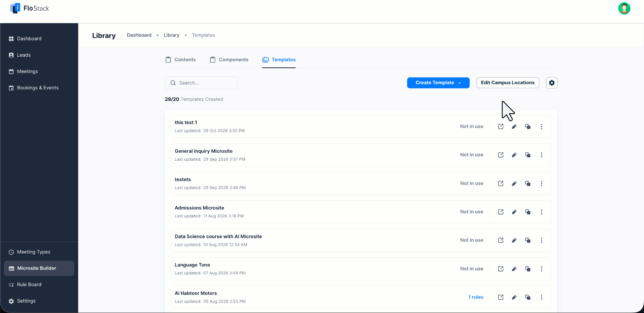Select Microsite Builder in sidebar
This screenshot has height=313, width=644.
click(39, 268)
